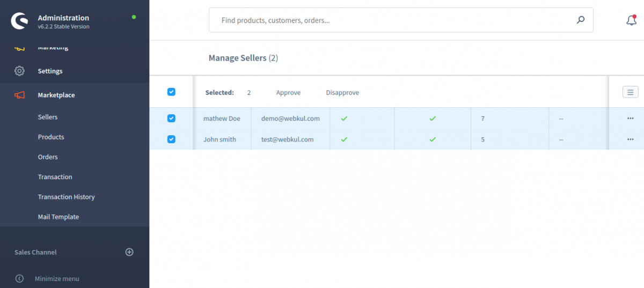Click the green online status dot
644x288 pixels.
pyautogui.click(x=134, y=17)
